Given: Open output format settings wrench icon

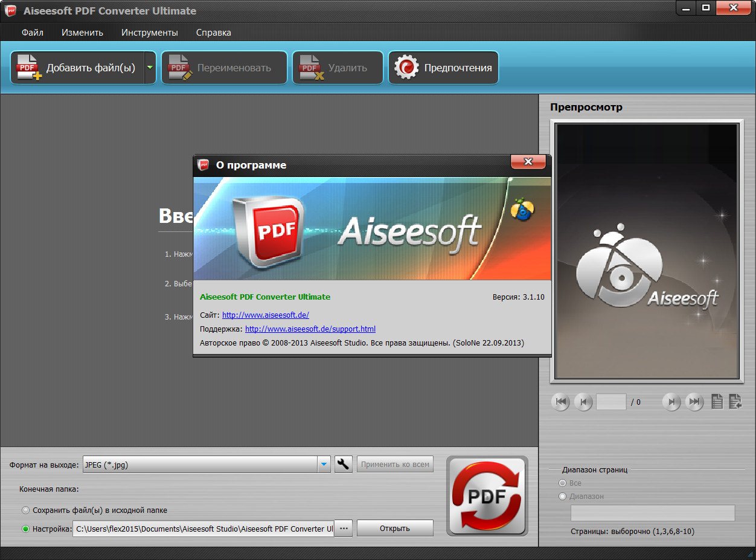Looking at the screenshot, I should (x=344, y=464).
